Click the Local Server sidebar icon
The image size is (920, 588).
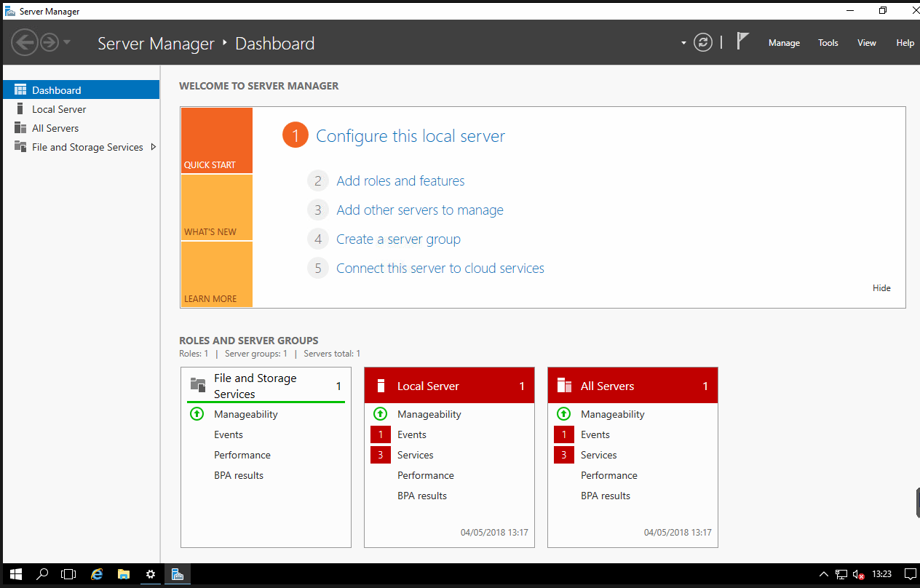click(x=20, y=109)
